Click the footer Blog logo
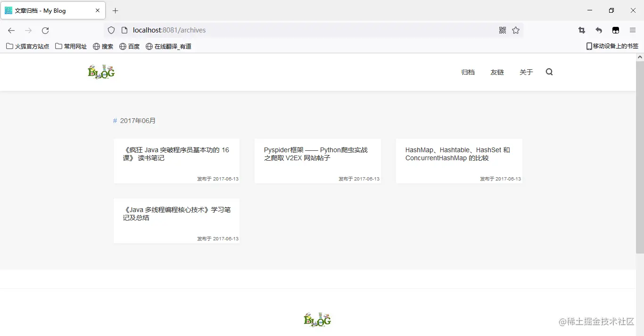Image resolution: width=644 pixels, height=336 pixels. (317, 320)
